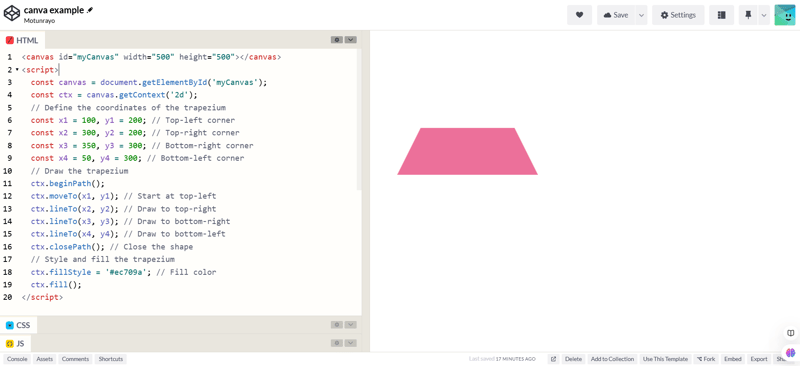Screen dimensions: 800x366
Task: Click 'ctx.beginPath();' on line 11
Action: point(68,184)
